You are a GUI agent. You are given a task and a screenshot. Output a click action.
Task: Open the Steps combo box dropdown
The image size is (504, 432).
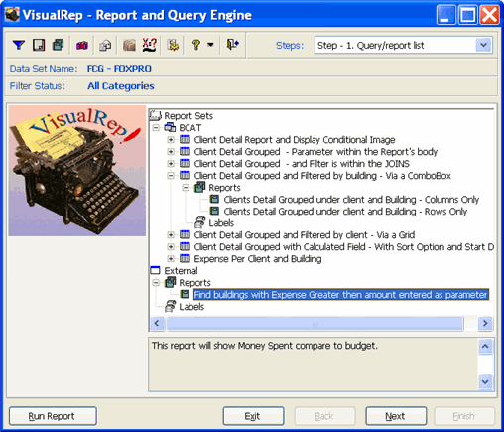click(x=483, y=45)
